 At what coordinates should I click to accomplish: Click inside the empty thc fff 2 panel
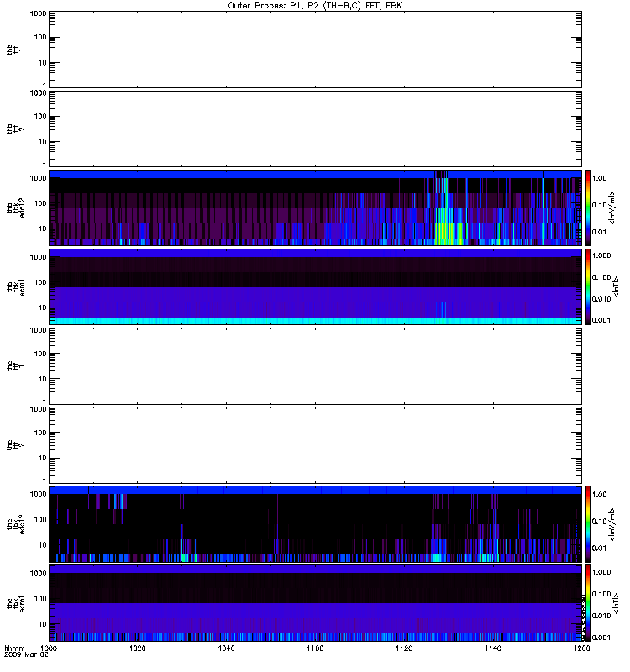pyautogui.click(x=315, y=445)
